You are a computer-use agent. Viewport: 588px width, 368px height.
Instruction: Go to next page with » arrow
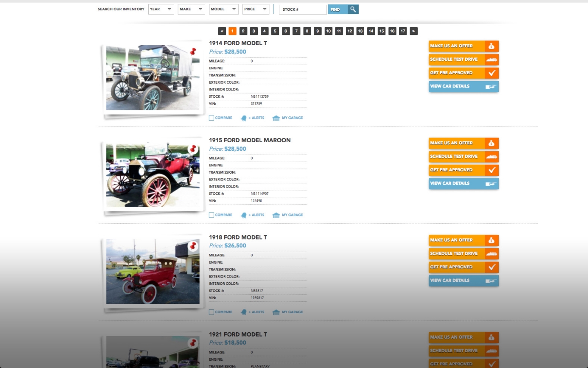coord(413,31)
